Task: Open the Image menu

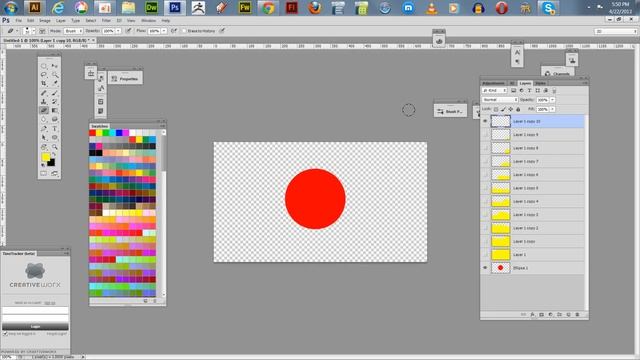Action: click(x=45, y=20)
